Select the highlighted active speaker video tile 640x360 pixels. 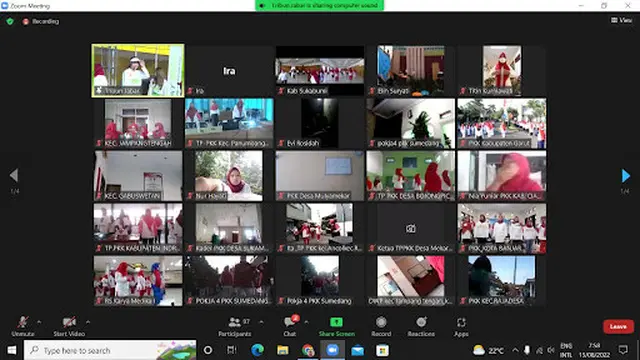[138, 71]
